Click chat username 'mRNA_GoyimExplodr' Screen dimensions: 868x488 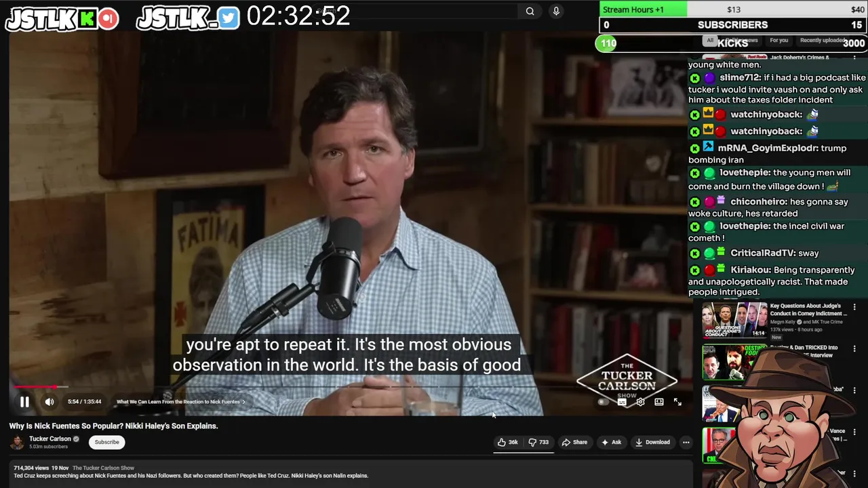click(x=768, y=148)
